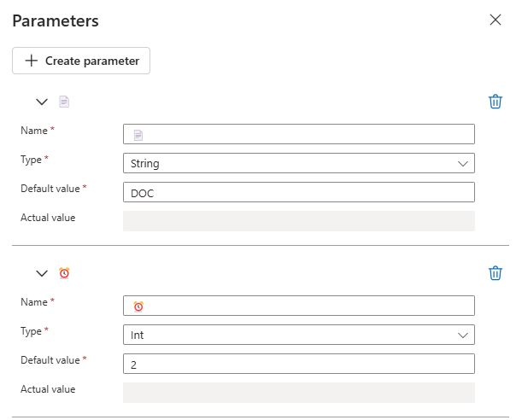Click the Actual value field of Int parameter

298,393
